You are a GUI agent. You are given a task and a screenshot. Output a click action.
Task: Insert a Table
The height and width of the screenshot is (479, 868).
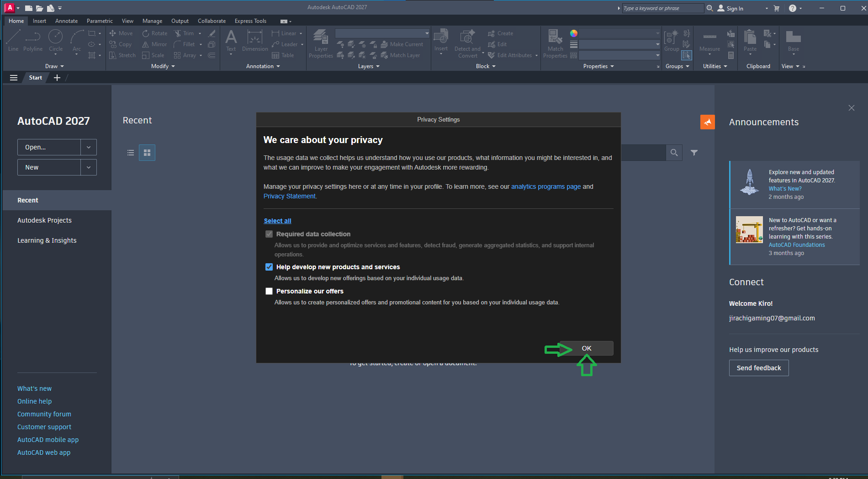(283, 55)
